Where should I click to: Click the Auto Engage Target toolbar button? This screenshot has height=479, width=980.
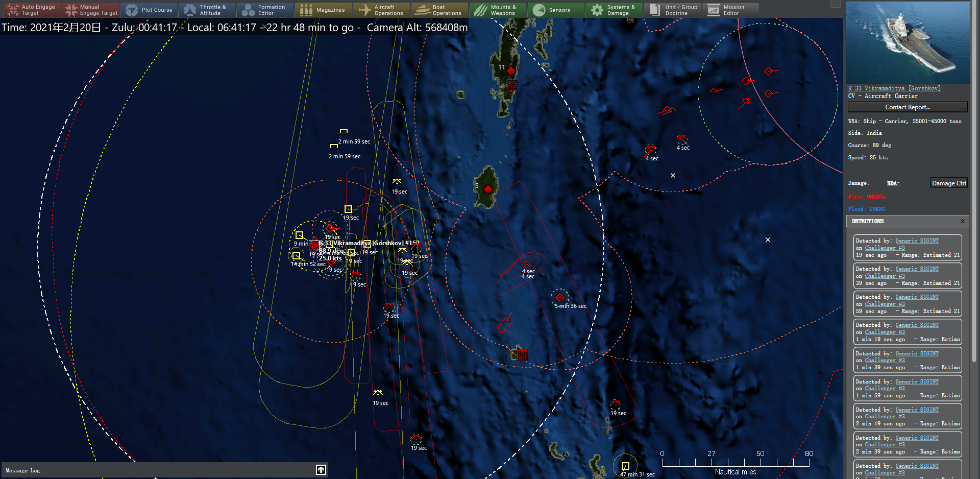tap(33, 10)
